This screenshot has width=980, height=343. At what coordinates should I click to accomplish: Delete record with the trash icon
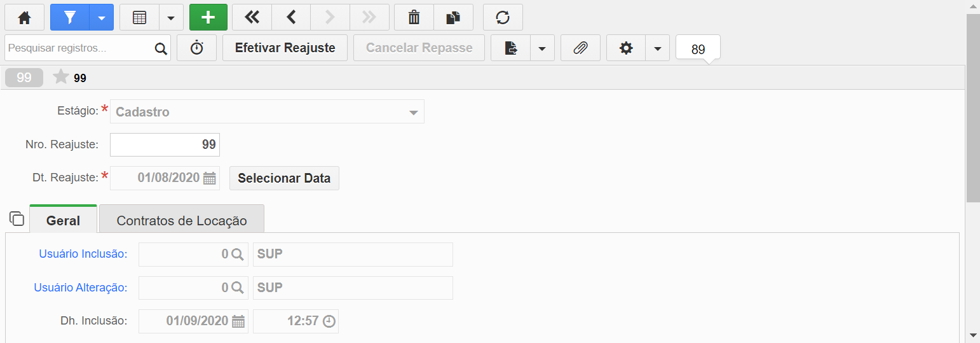[x=414, y=17]
